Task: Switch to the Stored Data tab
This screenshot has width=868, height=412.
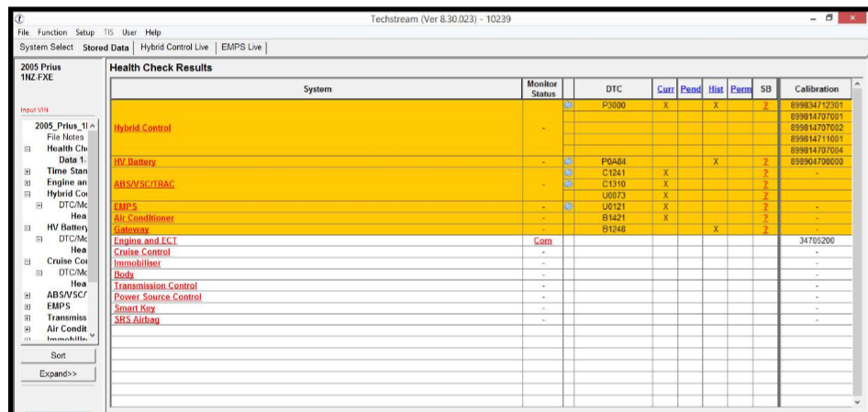Action: [106, 48]
